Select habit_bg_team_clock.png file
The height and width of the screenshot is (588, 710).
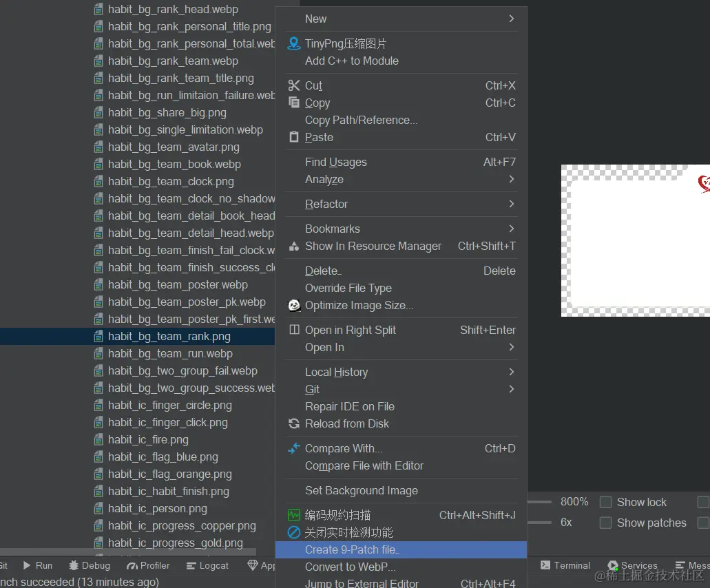[x=171, y=182]
